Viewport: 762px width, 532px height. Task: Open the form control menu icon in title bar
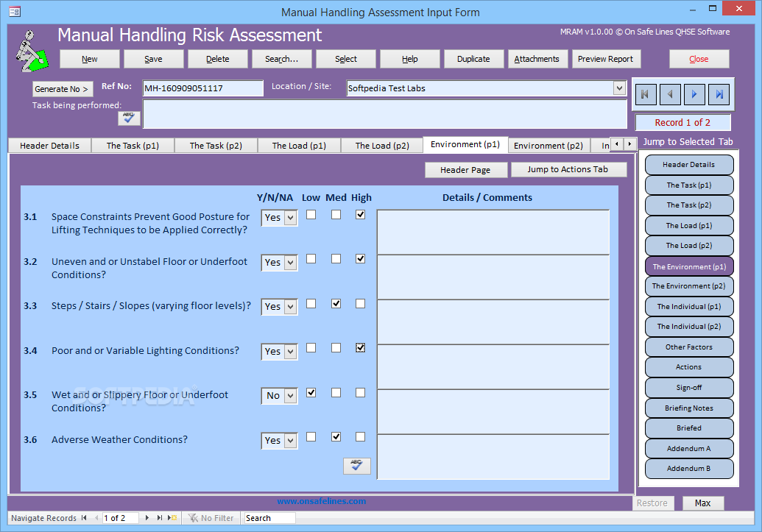tap(15, 12)
